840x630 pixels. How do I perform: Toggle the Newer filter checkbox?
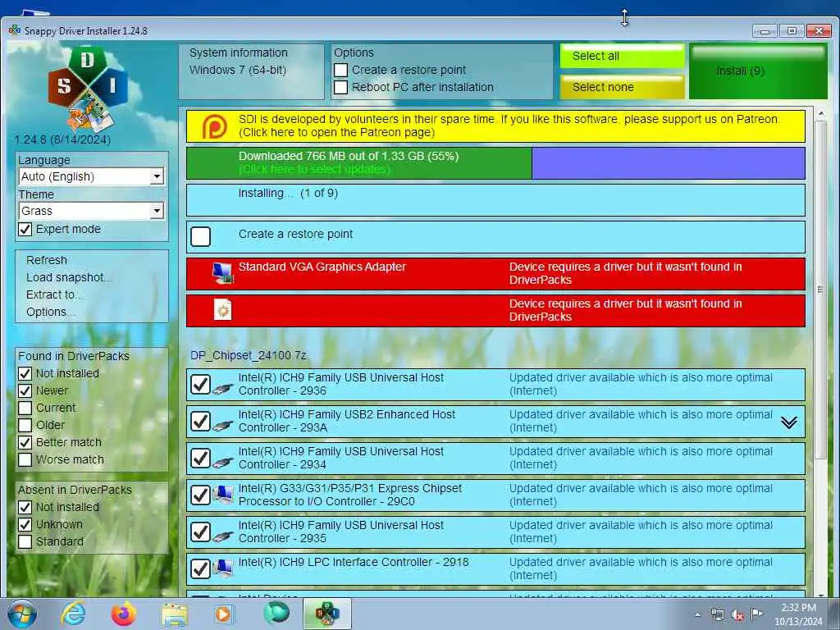click(x=25, y=390)
